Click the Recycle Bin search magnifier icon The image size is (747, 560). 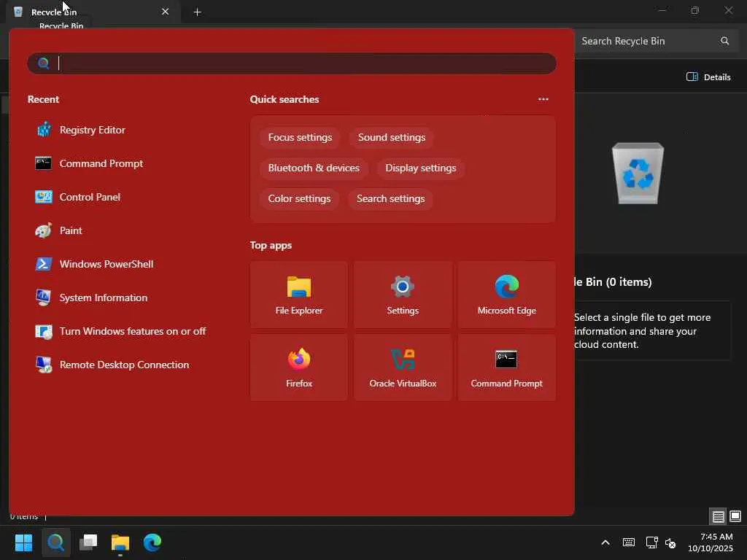pos(724,41)
